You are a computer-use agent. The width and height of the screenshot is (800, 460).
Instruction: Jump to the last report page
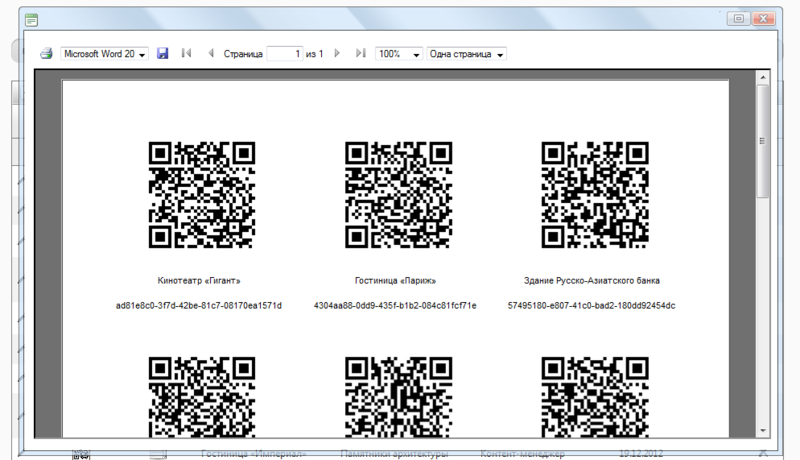[x=361, y=53]
